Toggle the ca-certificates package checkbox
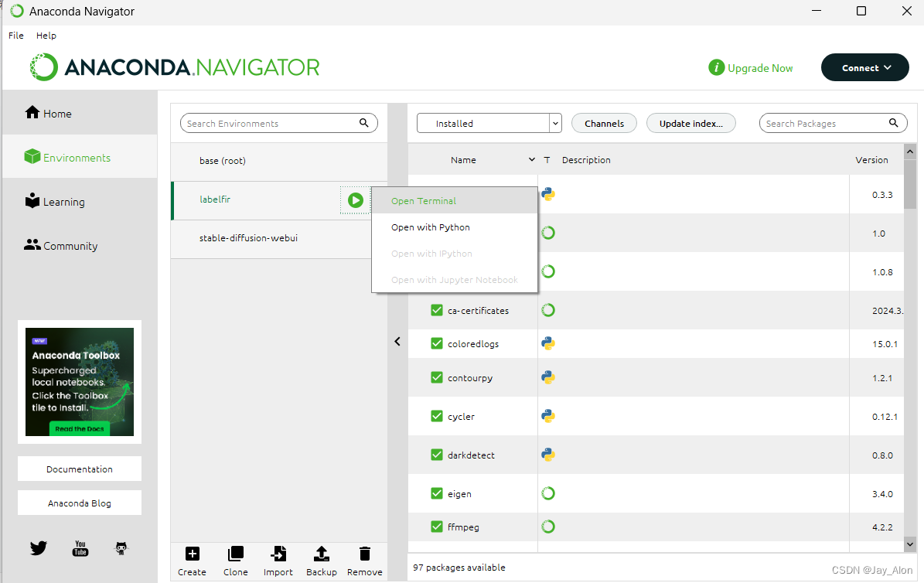Viewport: 924px width, 583px height. point(437,310)
